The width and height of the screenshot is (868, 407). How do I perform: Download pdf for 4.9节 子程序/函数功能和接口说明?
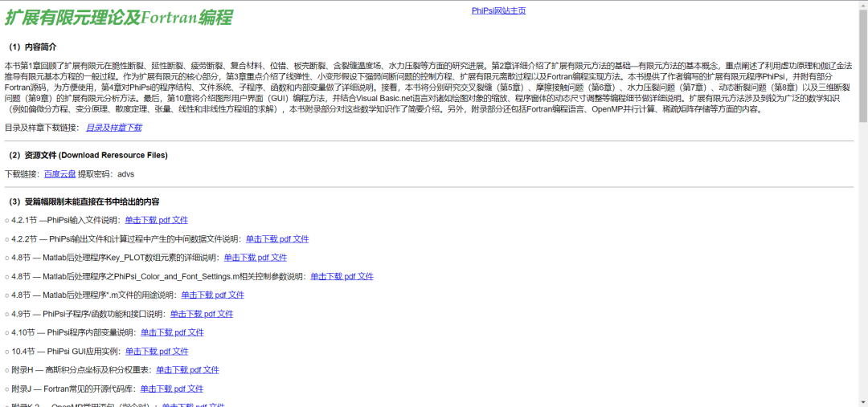[x=202, y=314]
